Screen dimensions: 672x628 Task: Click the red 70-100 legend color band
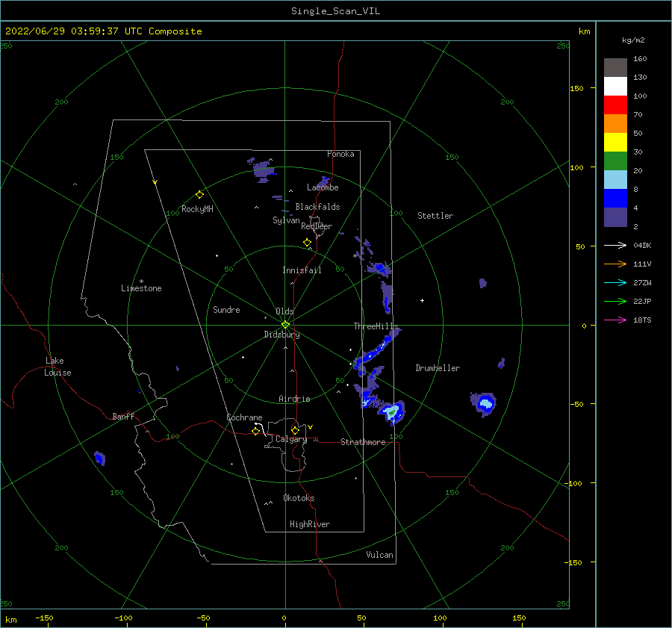pyautogui.click(x=615, y=105)
